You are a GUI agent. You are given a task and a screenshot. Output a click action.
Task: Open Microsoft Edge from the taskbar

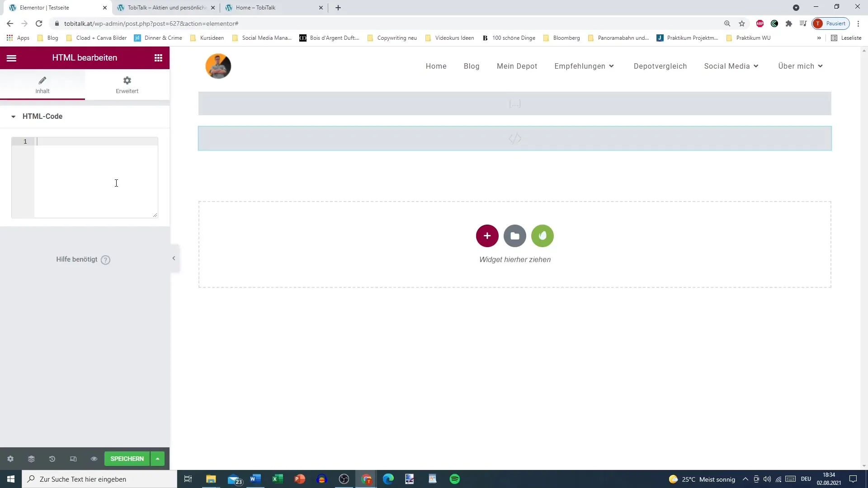pyautogui.click(x=388, y=479)
